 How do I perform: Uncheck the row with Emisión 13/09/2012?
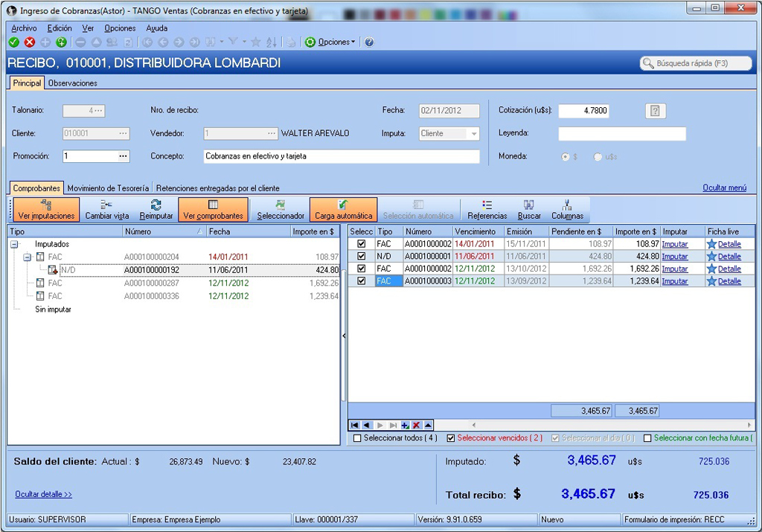[x=361, y=281]
